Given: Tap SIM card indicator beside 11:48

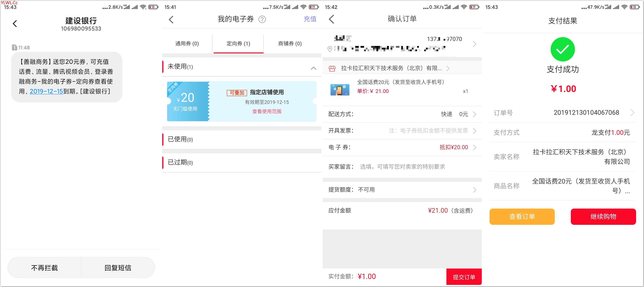Looking at the screenshot, I should click(x=14, y=48).
